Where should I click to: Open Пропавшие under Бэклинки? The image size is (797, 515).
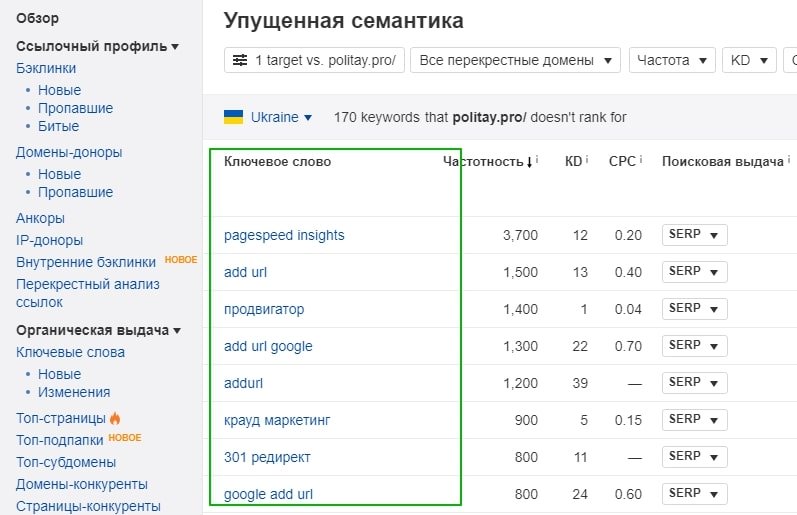pos(75,108)
